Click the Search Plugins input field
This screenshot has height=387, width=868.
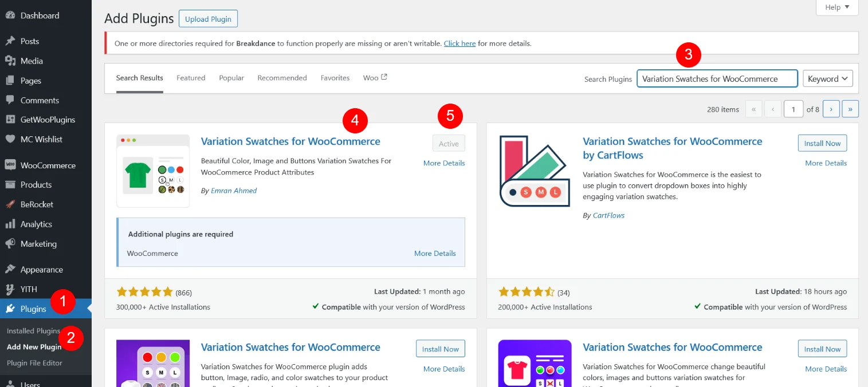[x=717, y=78]
